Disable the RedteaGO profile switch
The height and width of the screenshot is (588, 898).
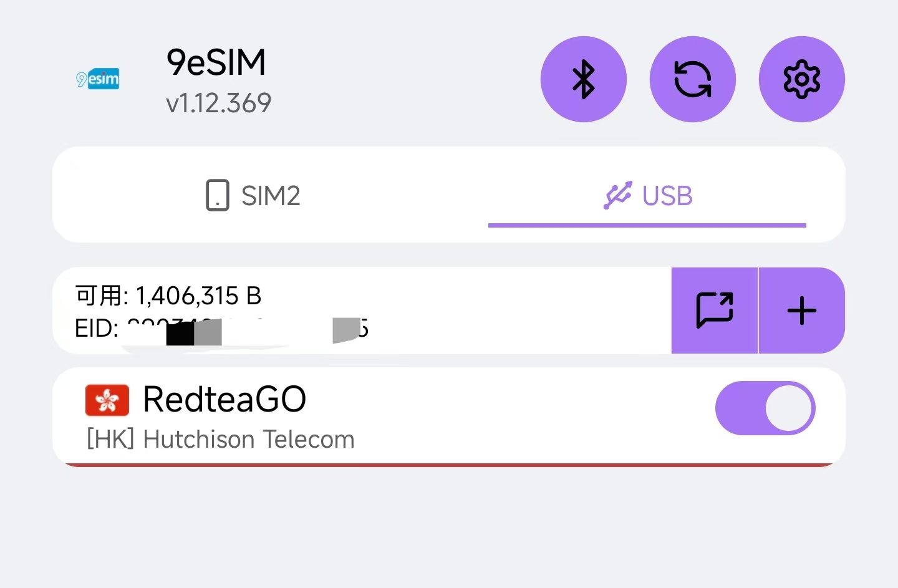coord(765,408)
